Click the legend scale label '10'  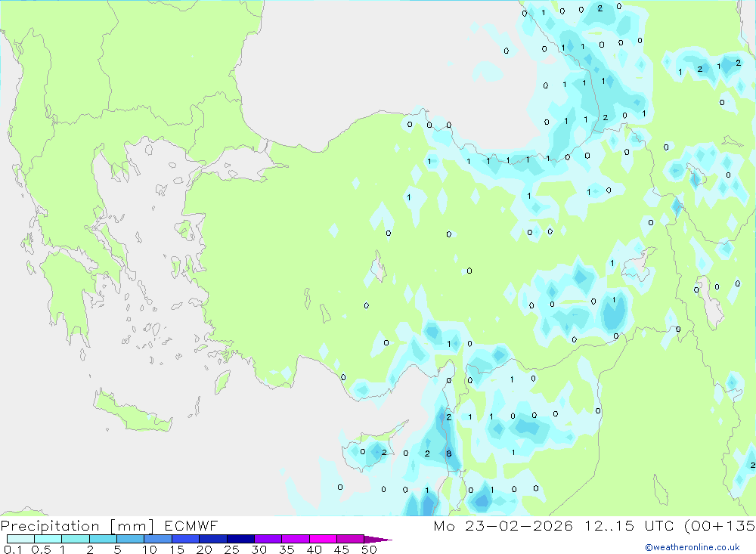point(150,549)
